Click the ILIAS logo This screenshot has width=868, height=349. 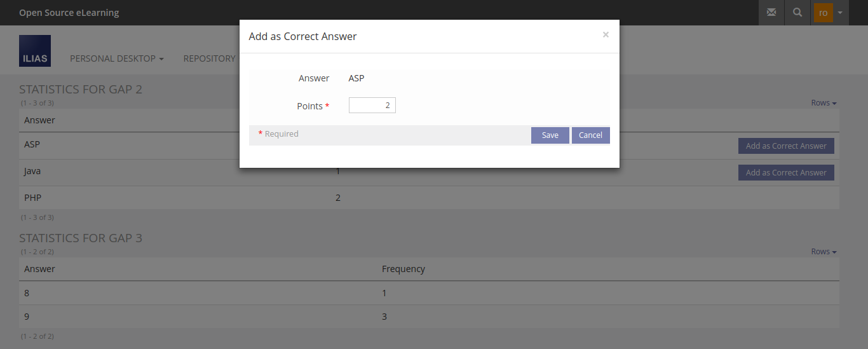tap(35, 51)
